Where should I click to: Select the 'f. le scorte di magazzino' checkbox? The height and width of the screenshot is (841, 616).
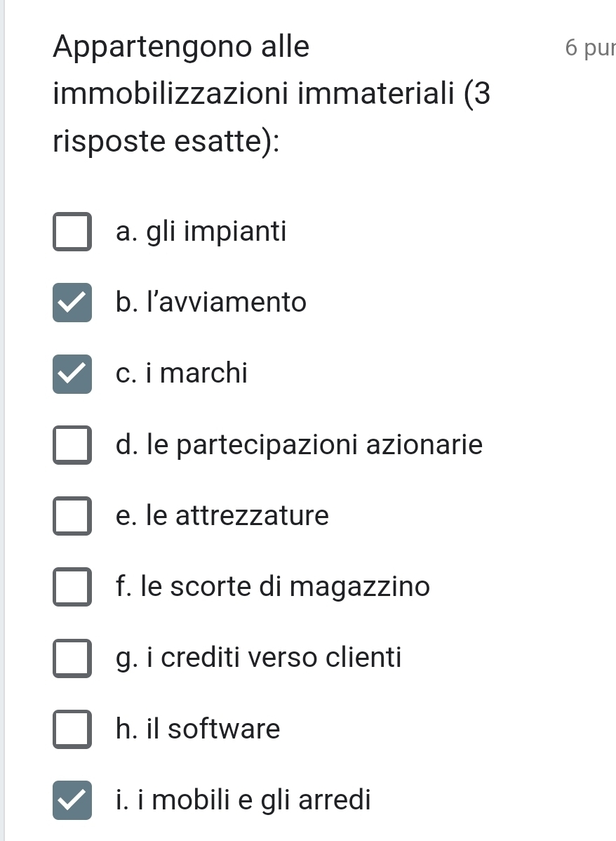[x=72, y=586]
